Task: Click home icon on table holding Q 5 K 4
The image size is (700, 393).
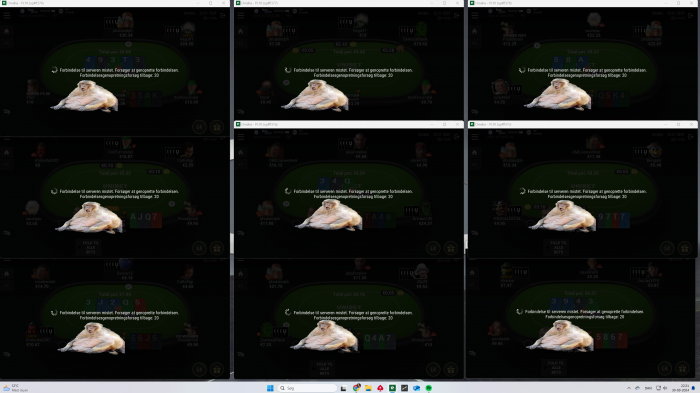Action: point(475,31)
